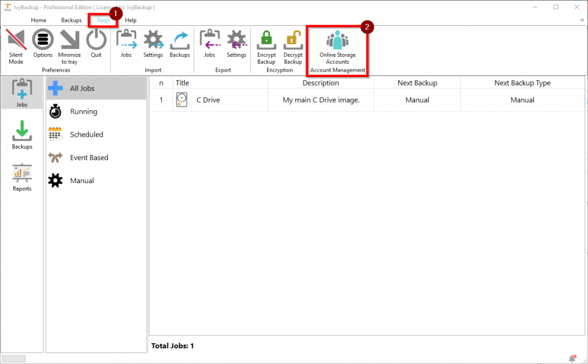Viewport: 588px width, 364px height.
Task: Open the Reports sidebar panel
Action: click(21, 177)
